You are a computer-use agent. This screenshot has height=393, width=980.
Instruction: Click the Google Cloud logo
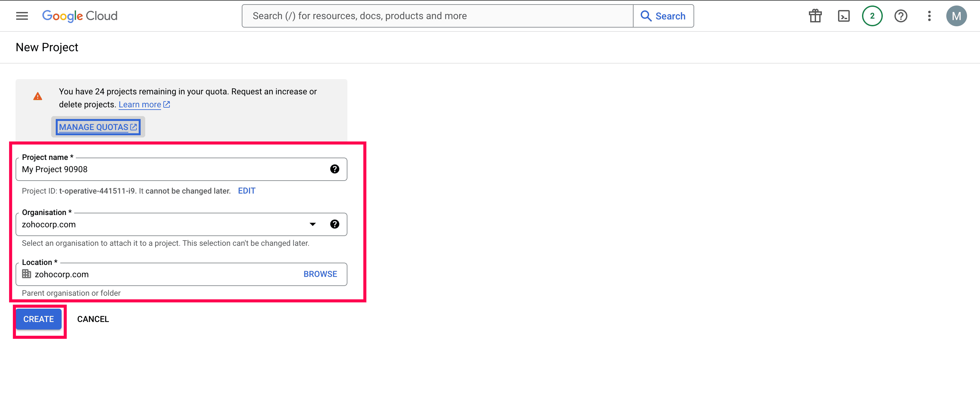click(79, 16)
